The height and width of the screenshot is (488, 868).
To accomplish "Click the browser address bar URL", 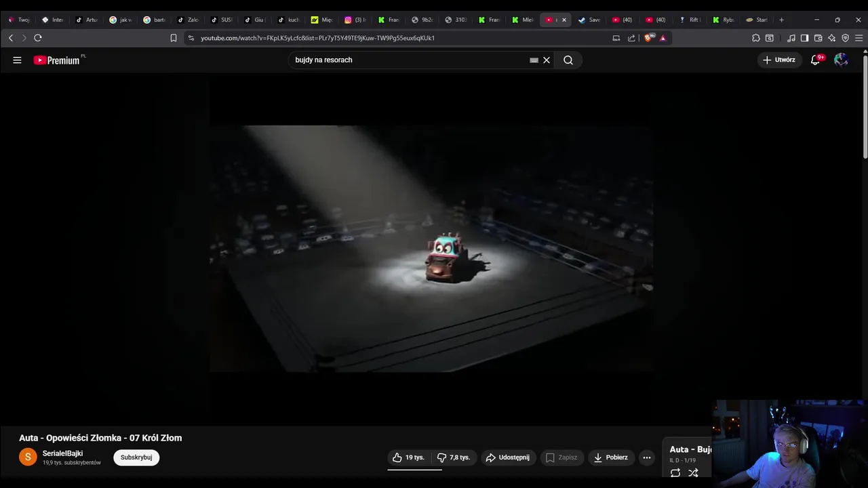I will pyautogui.click(x=318, y=38).
